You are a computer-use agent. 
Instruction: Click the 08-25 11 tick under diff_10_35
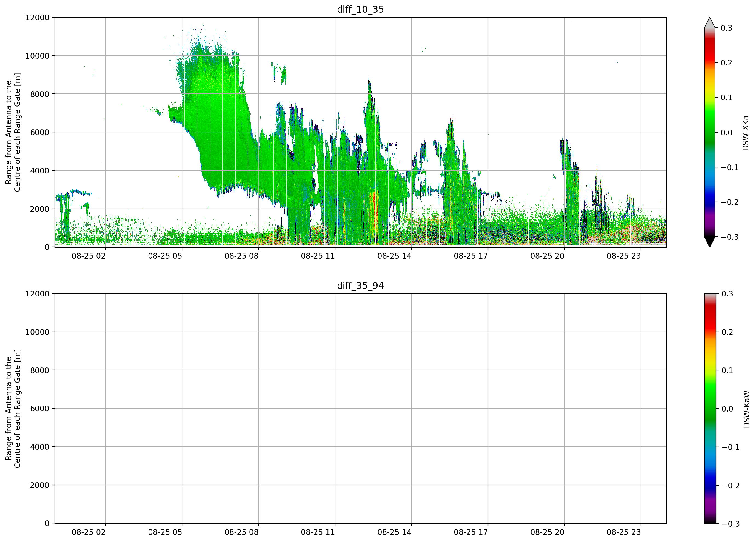click(x=318, y=256)
